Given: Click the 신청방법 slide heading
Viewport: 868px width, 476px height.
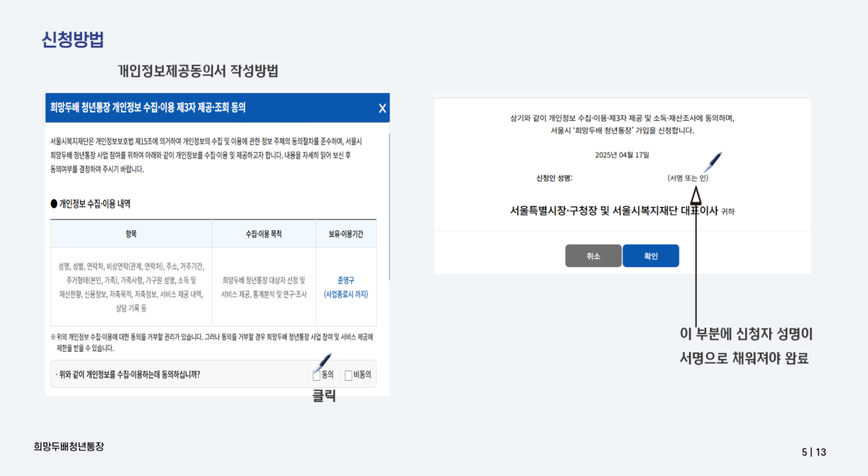Looking at the screenshot, I should 73,40.
